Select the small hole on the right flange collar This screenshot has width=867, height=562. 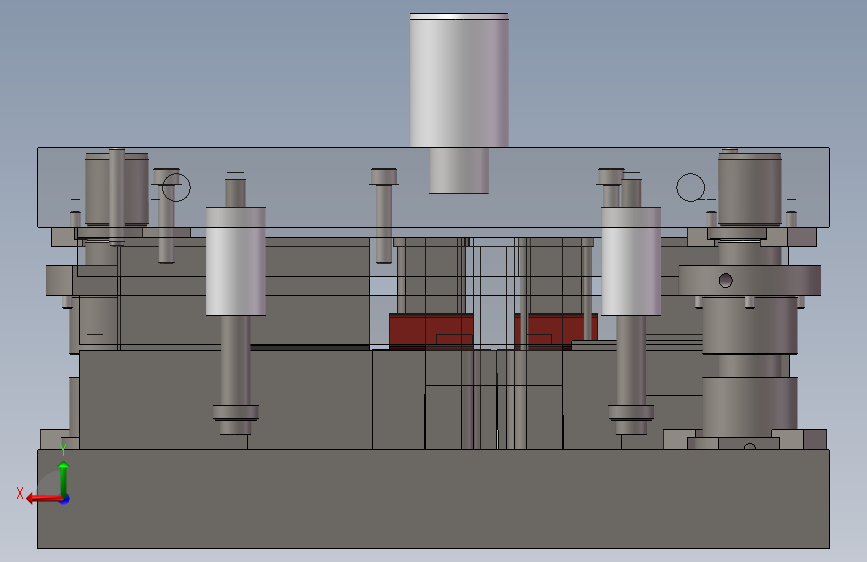[725, 280]
